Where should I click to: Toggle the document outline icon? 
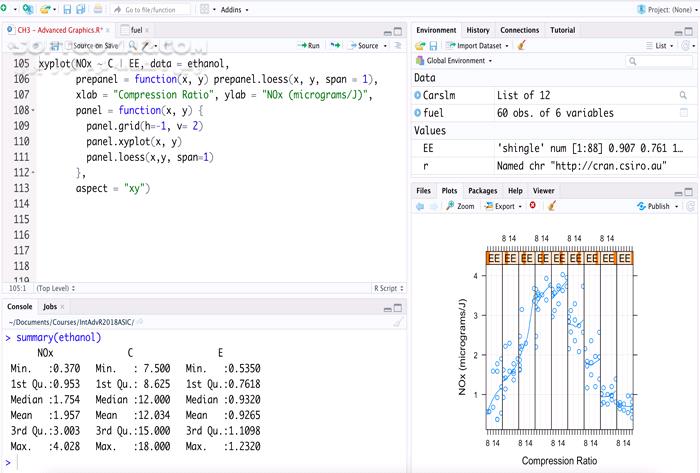398,46
